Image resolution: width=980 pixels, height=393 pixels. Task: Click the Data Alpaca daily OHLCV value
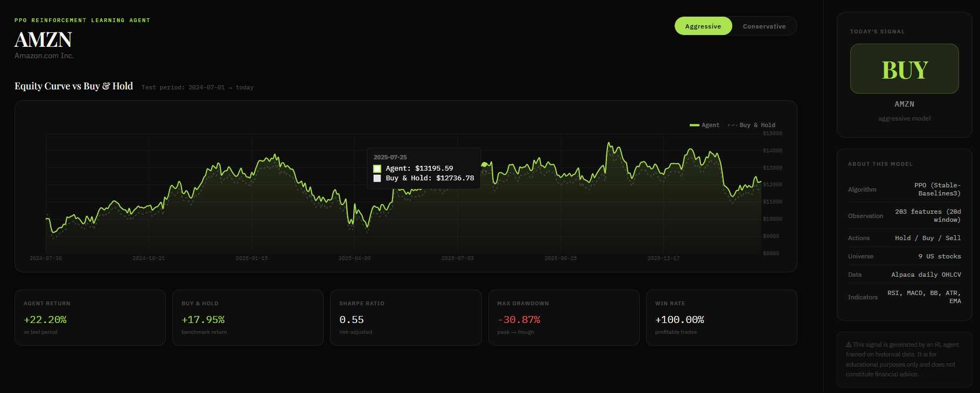pyautogui.click(x=926, y=275)
